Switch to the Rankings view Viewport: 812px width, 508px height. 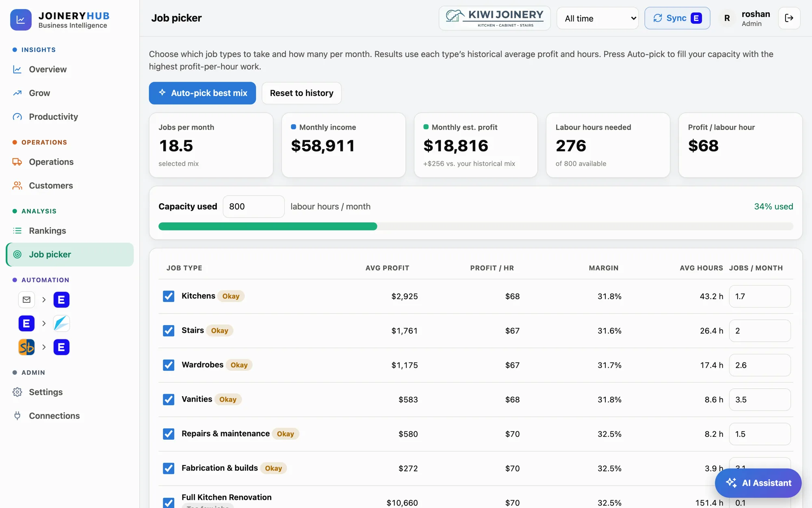pos(70,230)
